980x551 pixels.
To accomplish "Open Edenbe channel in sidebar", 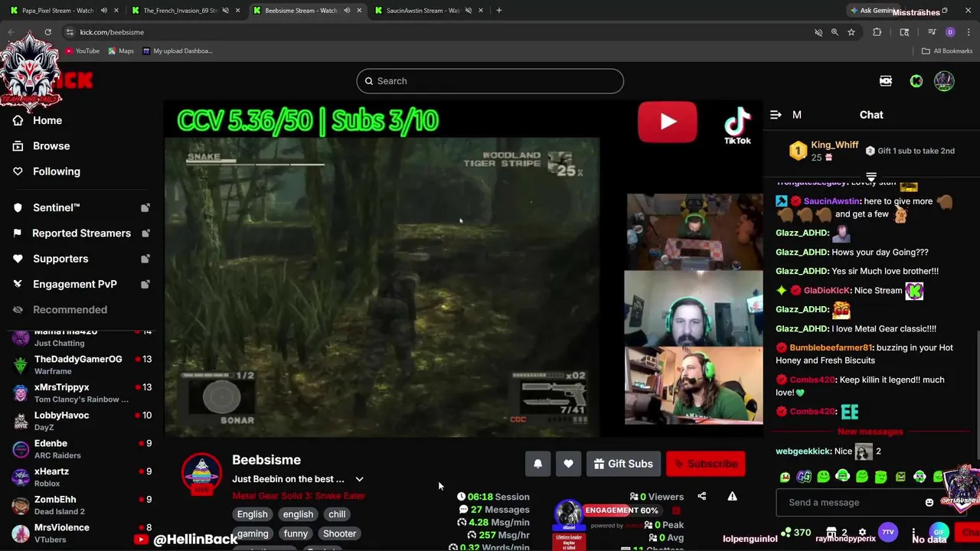I will (82, 449).
